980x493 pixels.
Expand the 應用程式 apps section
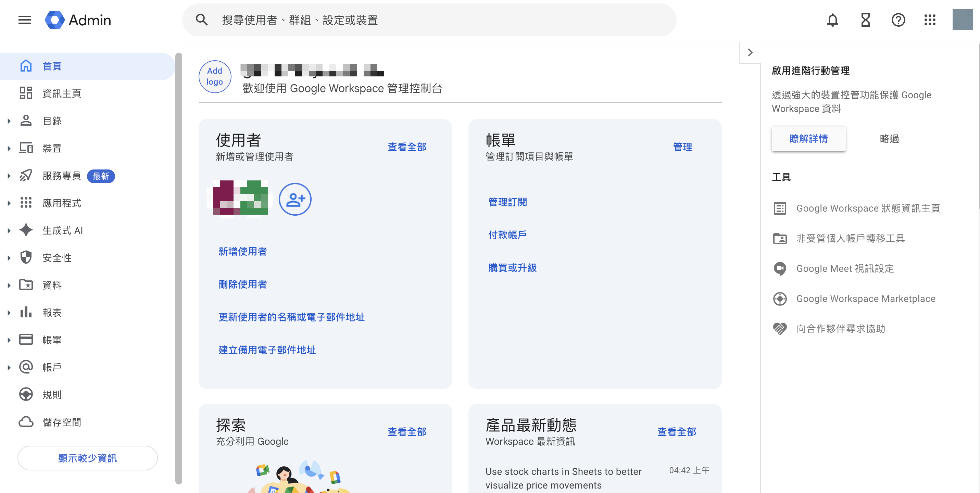9,203
